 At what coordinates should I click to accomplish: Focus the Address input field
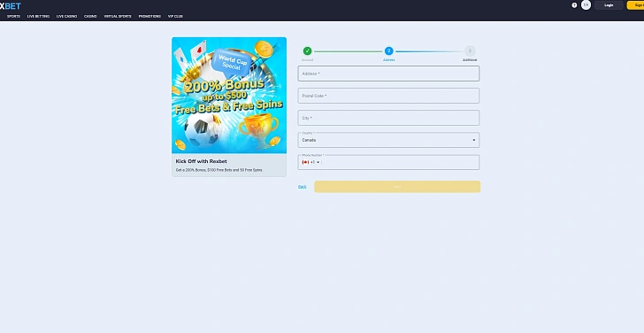[x=388, y=74]
